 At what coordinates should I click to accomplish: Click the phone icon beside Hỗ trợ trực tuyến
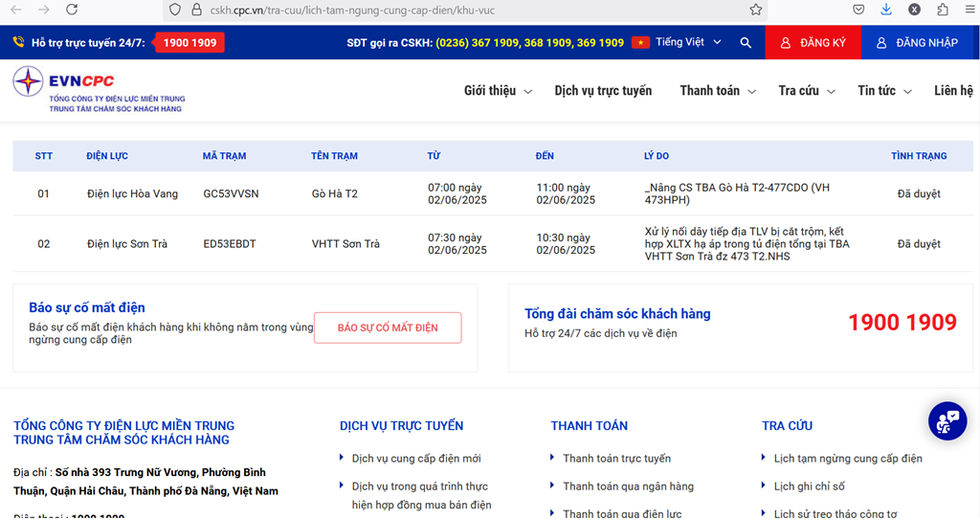19,42
